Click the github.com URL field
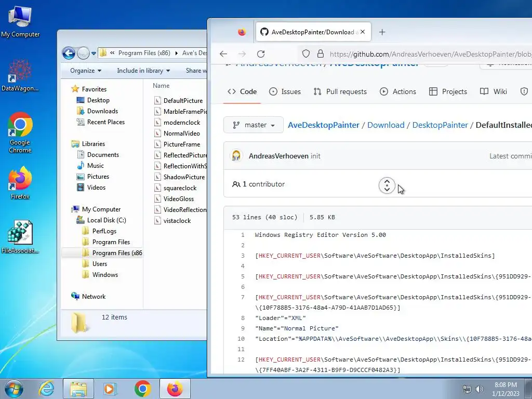532x399 pixels. (431, 54)
